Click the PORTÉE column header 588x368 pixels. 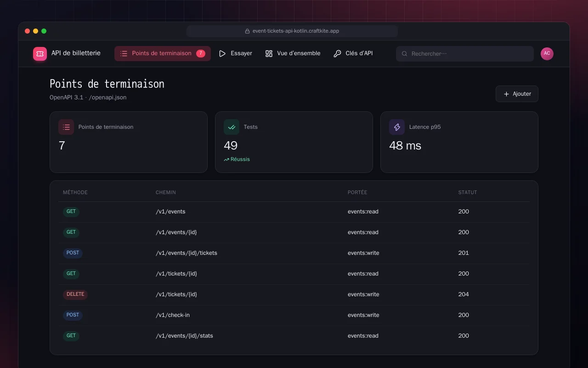(x=357, y=192)
